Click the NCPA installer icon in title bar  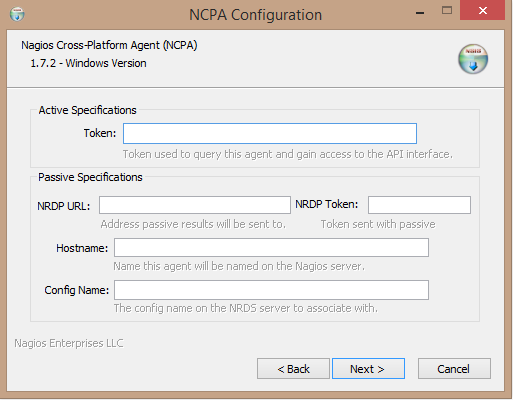pyautogui.click(x=17, y=14)
